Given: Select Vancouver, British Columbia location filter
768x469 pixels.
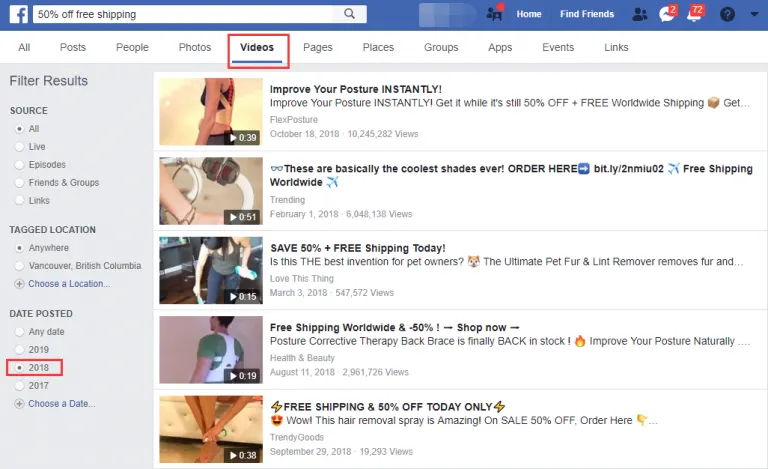Looking at the screenshot, I should [19, 266].
